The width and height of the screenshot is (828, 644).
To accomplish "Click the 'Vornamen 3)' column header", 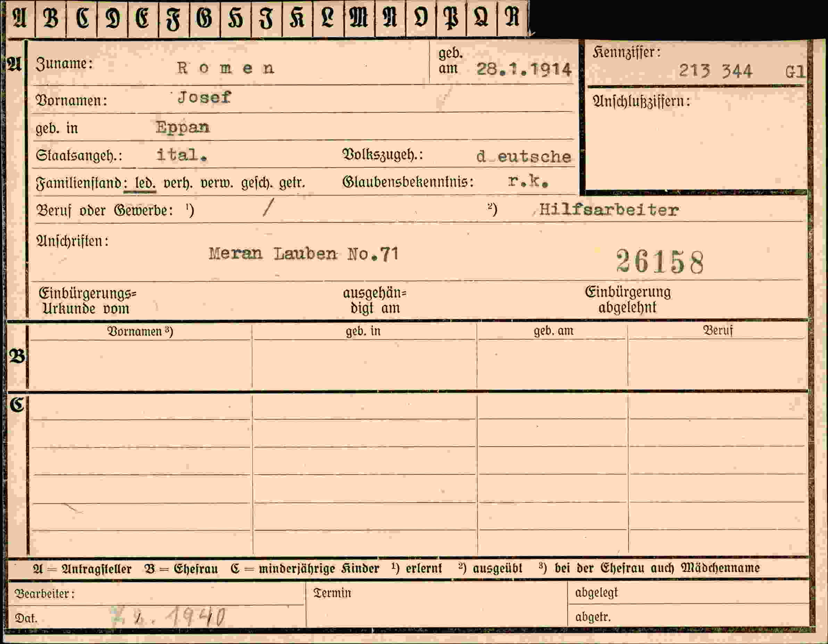I will (140, 332).
